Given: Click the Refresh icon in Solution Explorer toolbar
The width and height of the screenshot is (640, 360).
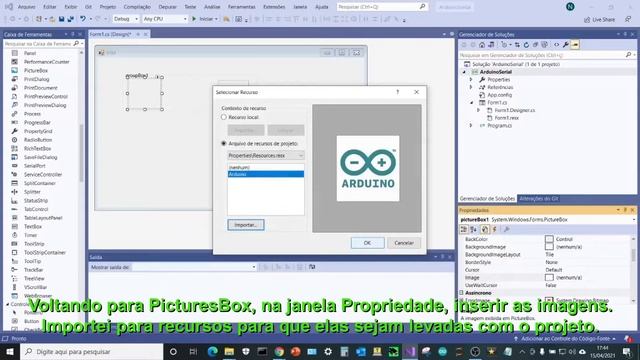Looking at the screenshot, I should point(526,45).
